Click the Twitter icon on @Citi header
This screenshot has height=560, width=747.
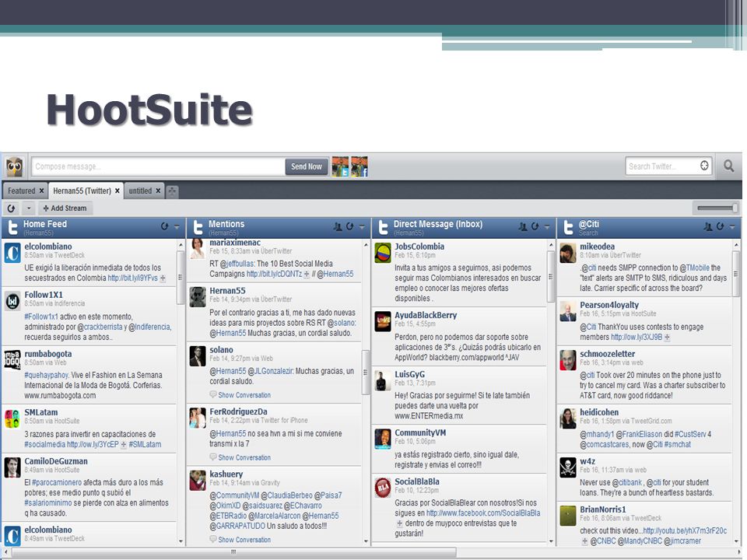568,228
